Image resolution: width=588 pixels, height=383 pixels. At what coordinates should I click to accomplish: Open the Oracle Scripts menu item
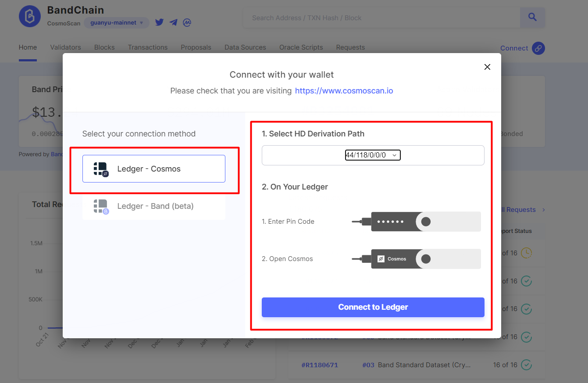(x=301, y=47)
